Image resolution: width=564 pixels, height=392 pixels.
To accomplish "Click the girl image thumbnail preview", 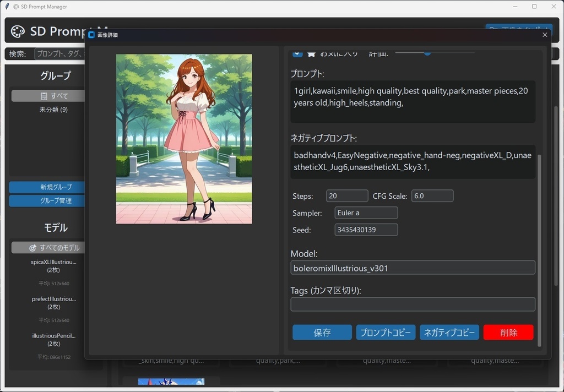I will [x=183, y=138].
